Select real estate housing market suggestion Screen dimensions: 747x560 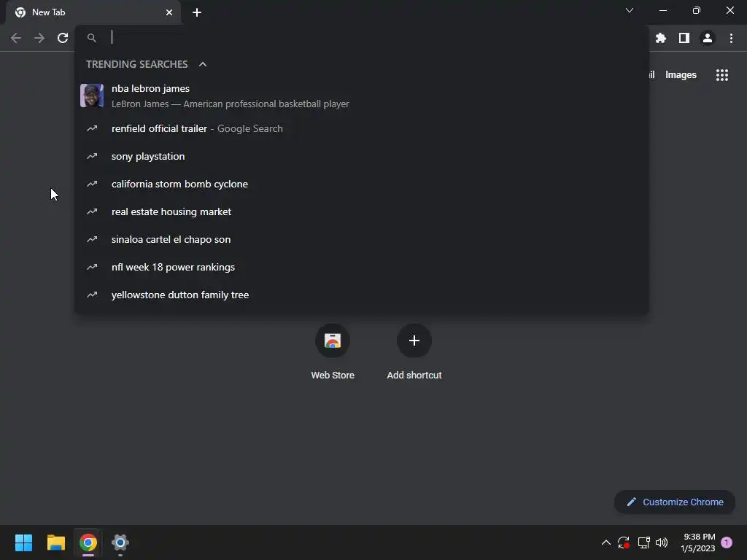pyautogui.click(x=362, y=211)
